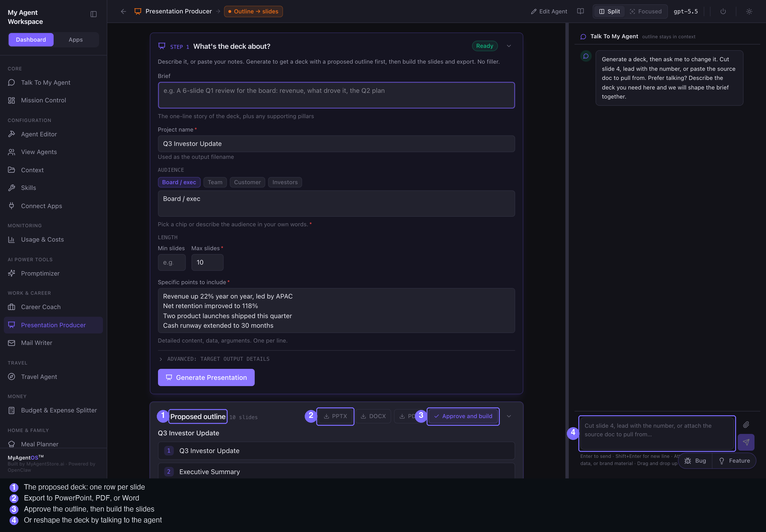This screenshot has height=532, width=766.
Task: Select Presentation Producer in sidebar
Action: [x=53, y=325]
